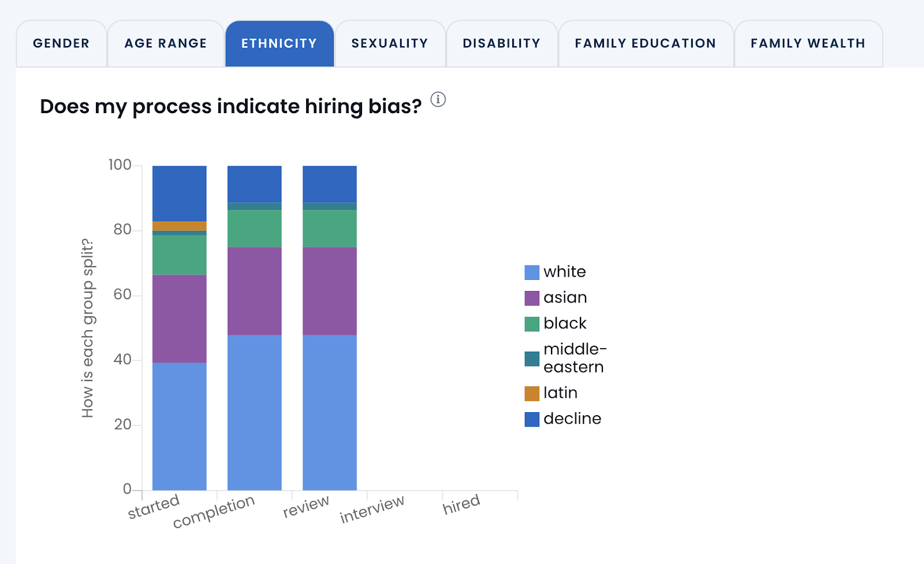Click the latin segment in the started bar
This screenshot has height=564, width=924.
point(179,226)
